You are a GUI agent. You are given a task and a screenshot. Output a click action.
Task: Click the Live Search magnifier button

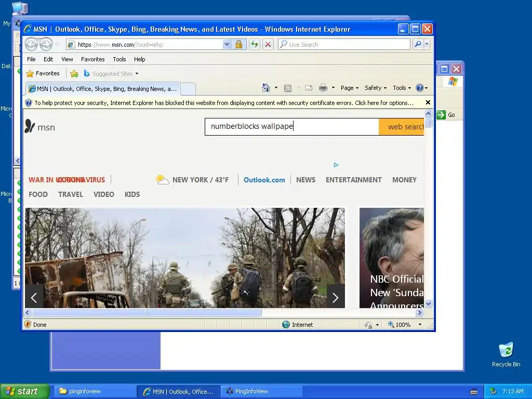(418, 44)
